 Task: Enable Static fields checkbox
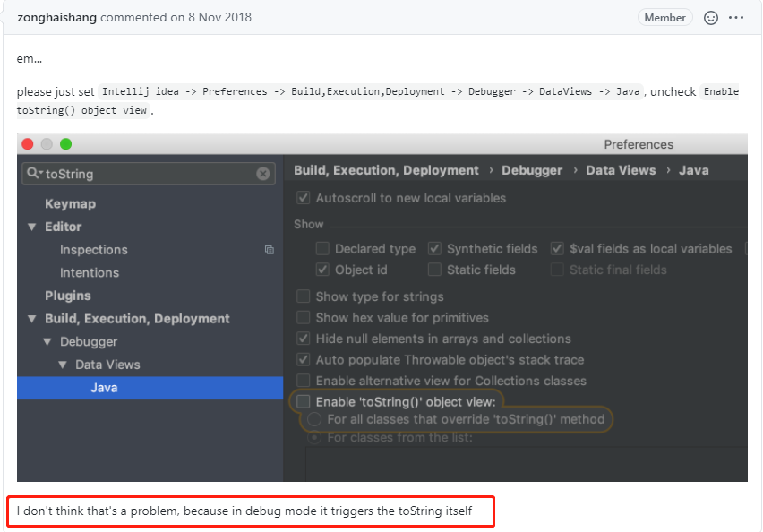pos(434,270)
